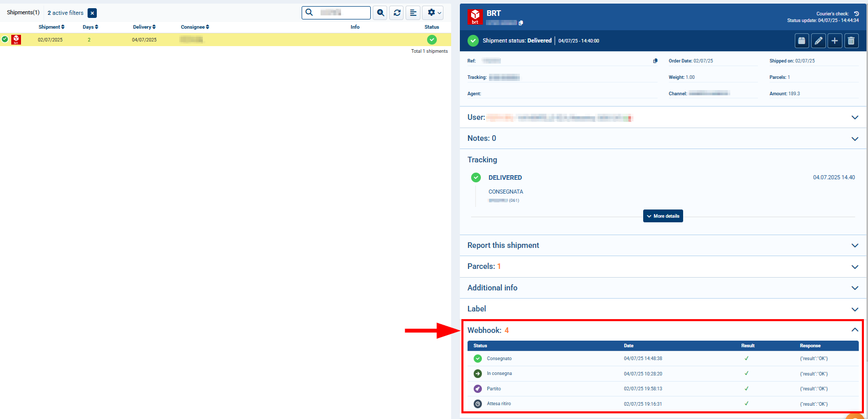Click the Amount value 189.3
The image size is (868, 419).
tap(794, 94)
